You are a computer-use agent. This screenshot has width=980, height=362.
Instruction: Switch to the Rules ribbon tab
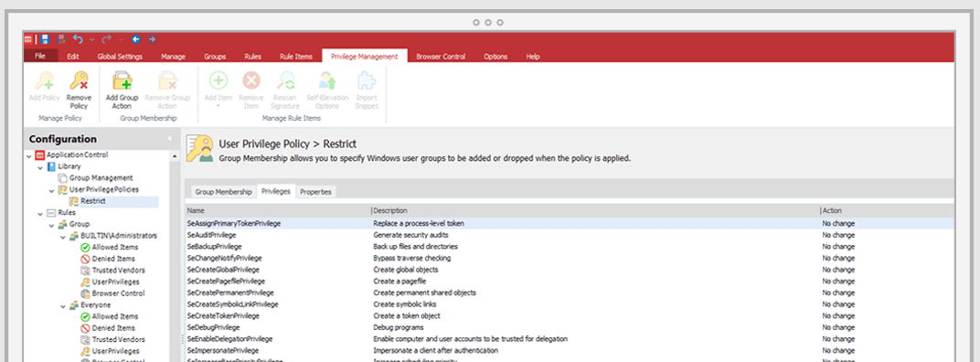252,57
